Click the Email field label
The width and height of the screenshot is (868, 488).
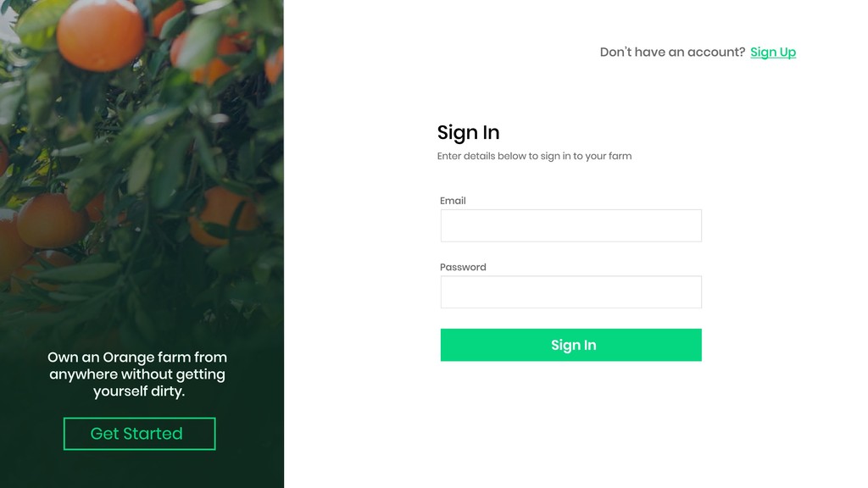pos(453,201)
